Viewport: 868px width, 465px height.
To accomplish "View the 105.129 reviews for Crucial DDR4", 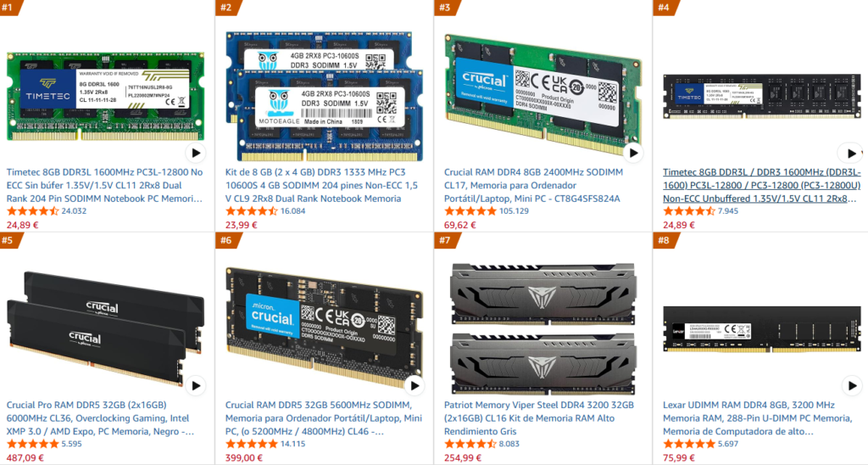I will pos(514,211).
